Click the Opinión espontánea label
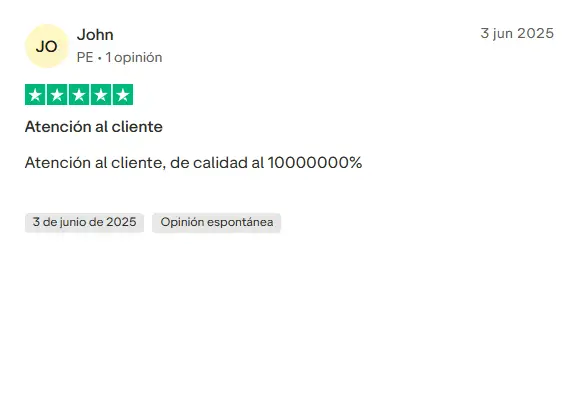Viewport: 580px width, 410px height. click(x=216, y=222)
